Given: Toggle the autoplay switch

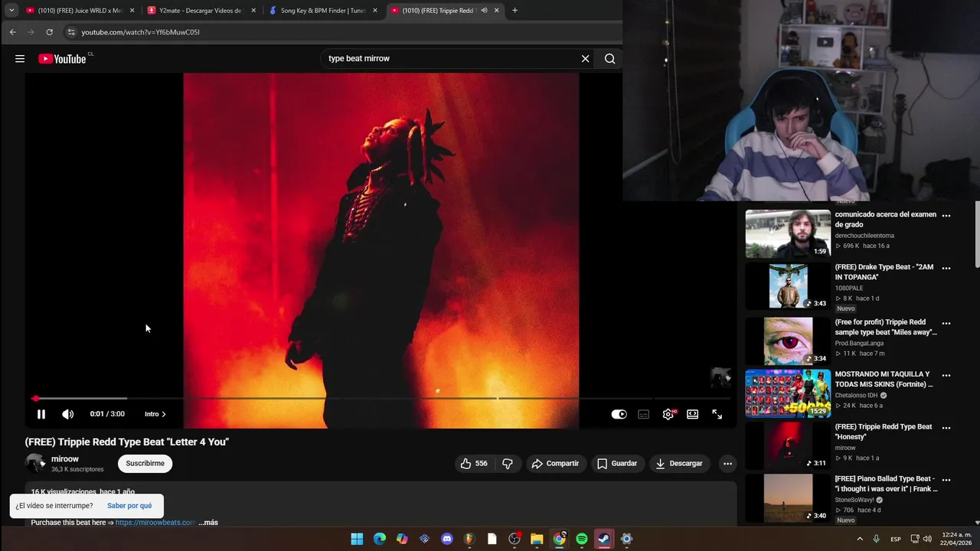Looking at the screenshot, I should [619, 414].
